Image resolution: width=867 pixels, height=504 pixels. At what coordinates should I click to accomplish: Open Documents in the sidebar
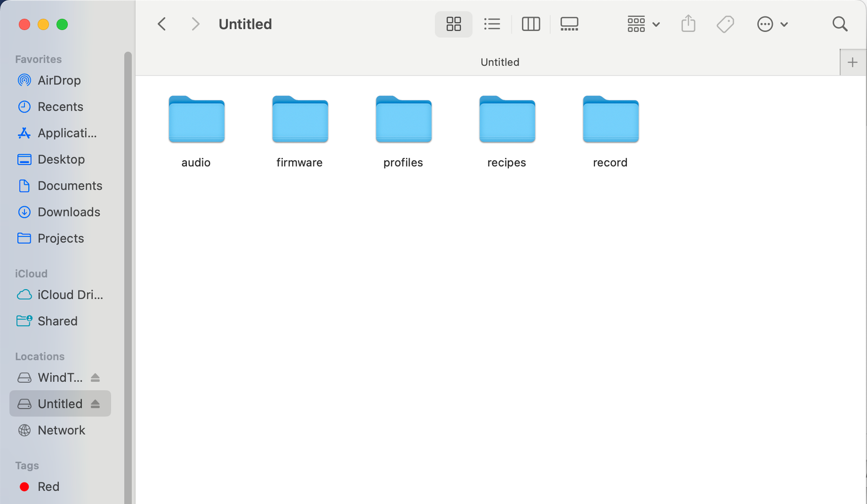(60, 186)
